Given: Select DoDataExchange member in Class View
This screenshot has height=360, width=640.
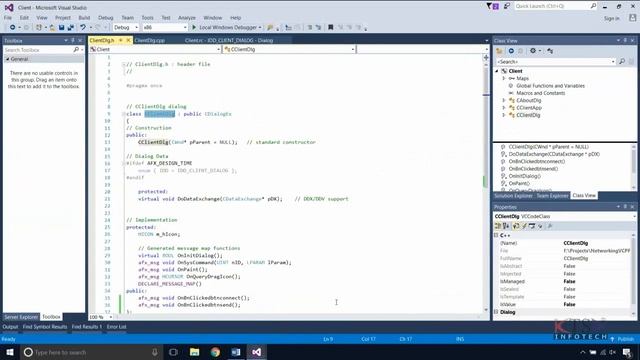Looking at the screenshot, I should tap(554, 154).
